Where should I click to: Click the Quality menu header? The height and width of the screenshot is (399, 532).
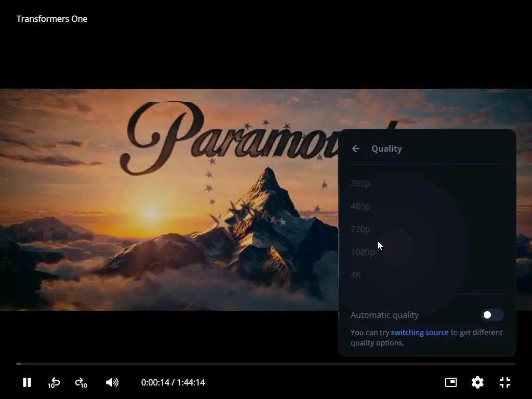click(387, 149)
